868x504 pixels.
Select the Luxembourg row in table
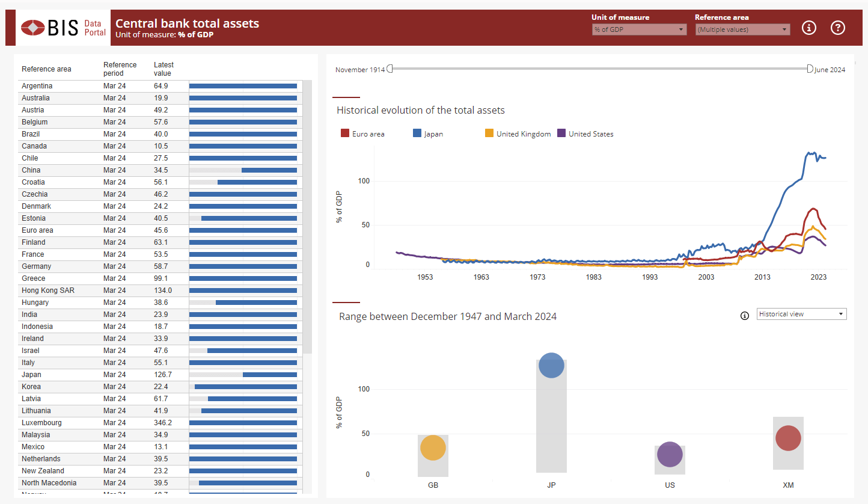41,423
